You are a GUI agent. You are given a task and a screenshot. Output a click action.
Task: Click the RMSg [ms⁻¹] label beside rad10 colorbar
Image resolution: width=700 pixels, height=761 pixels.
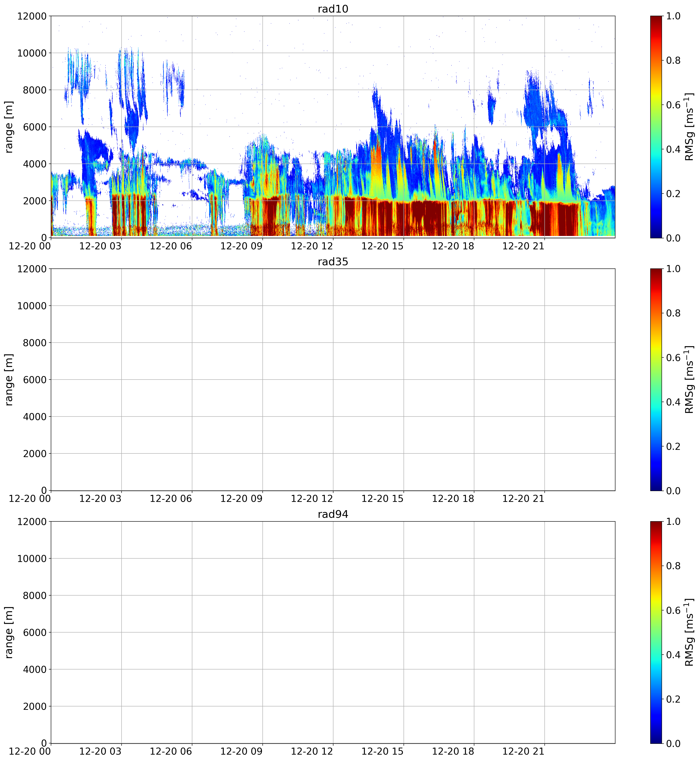click(689, 127)
